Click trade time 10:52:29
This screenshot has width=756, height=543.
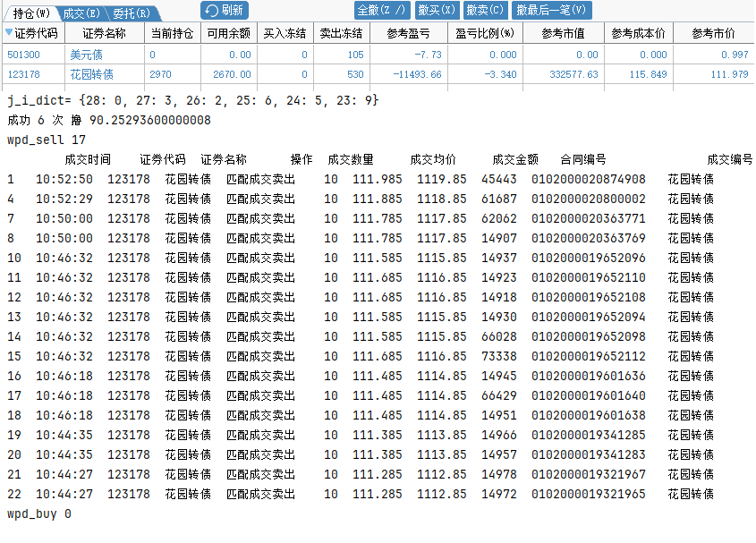tap(64, 199)
